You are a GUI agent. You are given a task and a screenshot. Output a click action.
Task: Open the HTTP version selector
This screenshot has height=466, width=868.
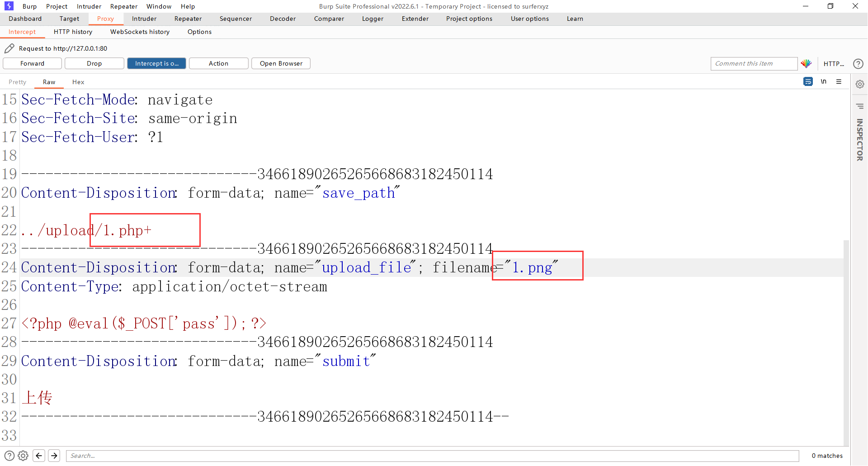coord(834,64)
